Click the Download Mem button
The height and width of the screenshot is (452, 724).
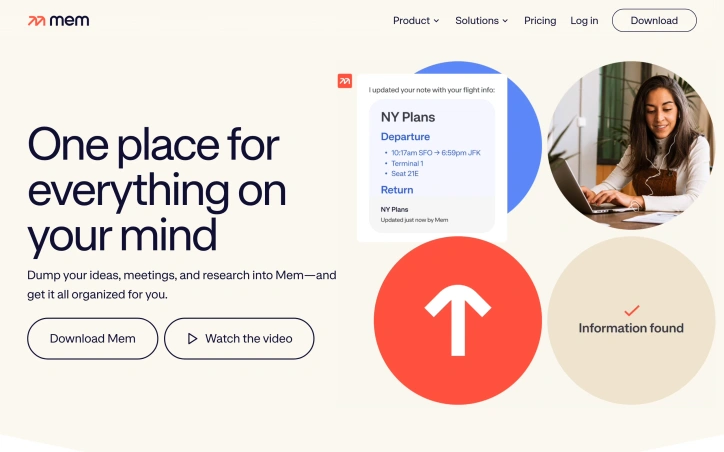(92, 338)
